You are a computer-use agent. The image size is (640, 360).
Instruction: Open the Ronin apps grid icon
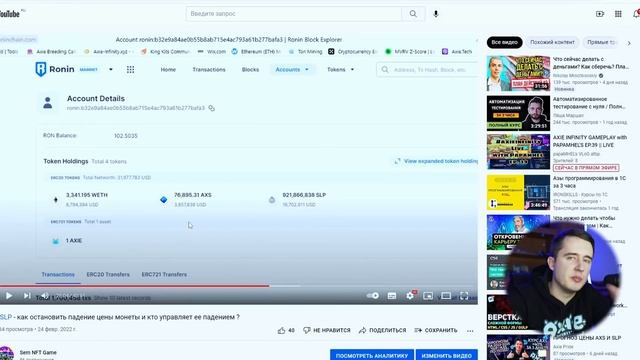(130, 69)
